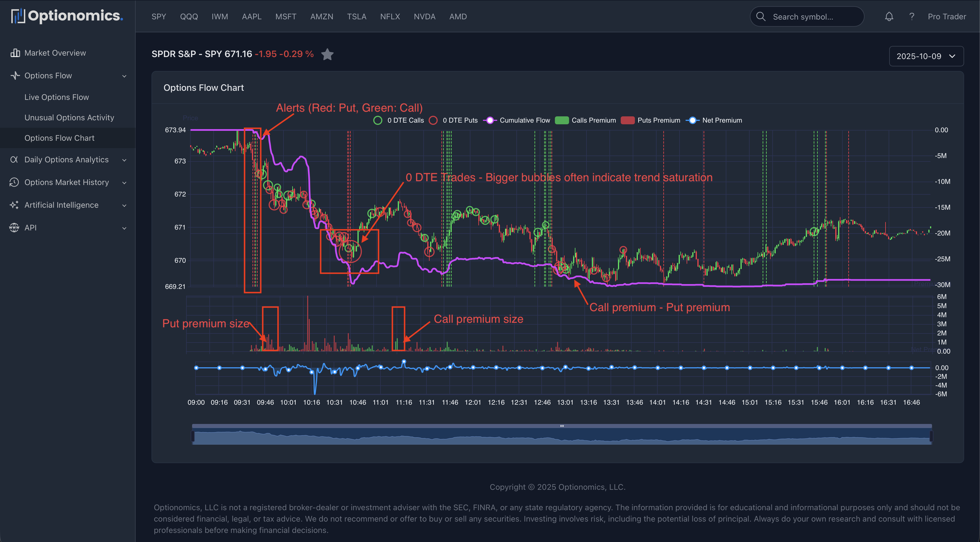Select the Daily Options Analytics alpha icon

coord(14,159)
